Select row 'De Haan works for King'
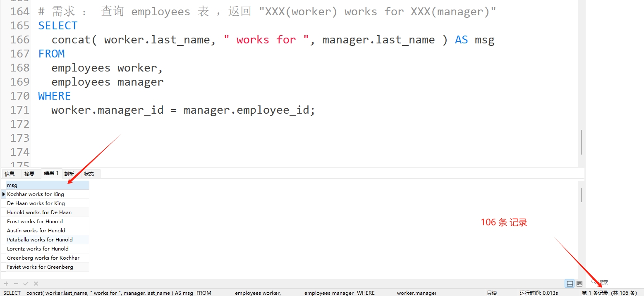 (47, 203)
